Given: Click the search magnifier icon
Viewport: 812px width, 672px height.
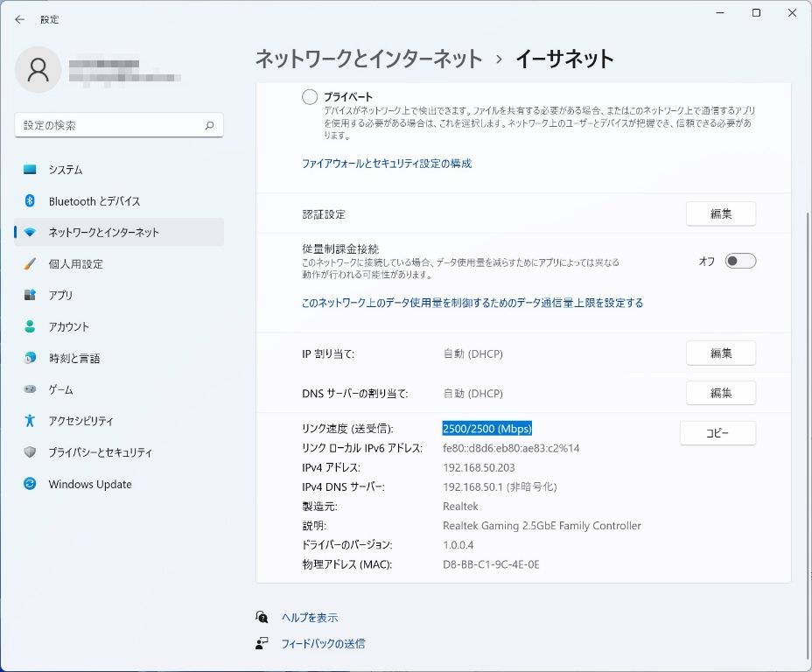Looking at the screenshot, I should pyautogui.click(x=209, y=126).
